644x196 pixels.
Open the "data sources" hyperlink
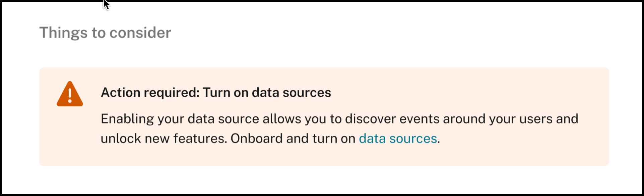click(x=398, y=138)
